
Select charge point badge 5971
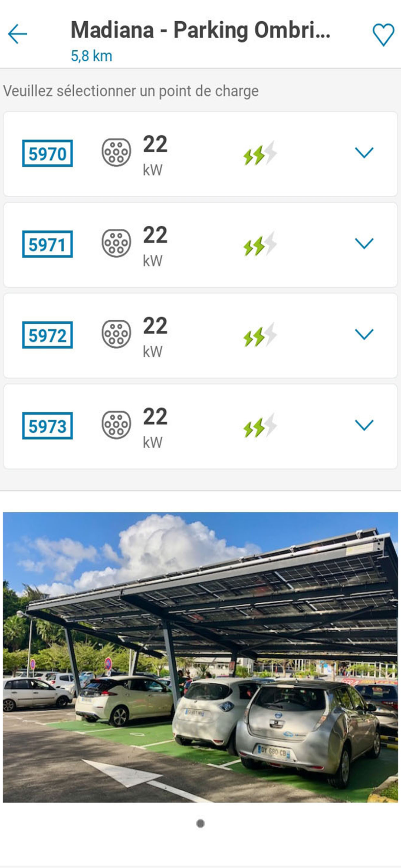tap(47, 244)
